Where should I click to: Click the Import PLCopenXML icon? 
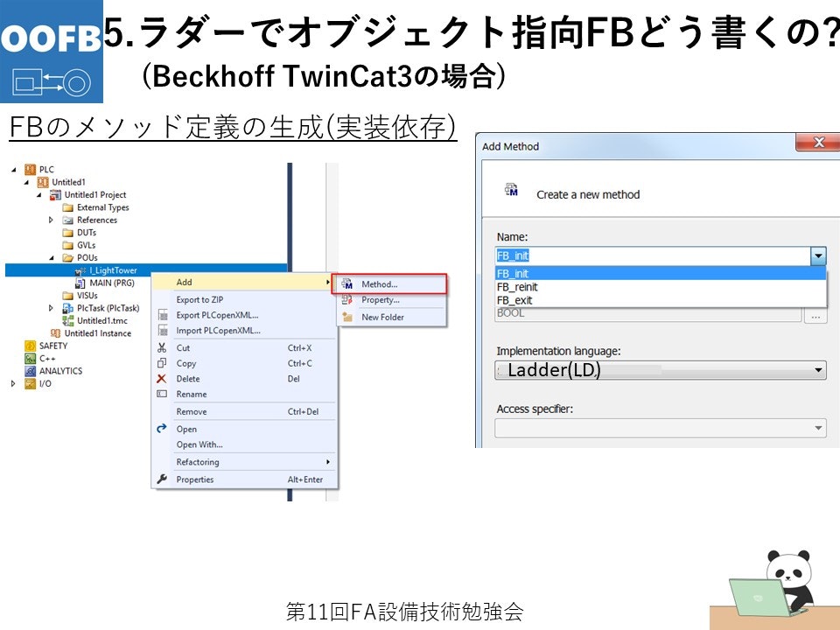pos(163,331)
